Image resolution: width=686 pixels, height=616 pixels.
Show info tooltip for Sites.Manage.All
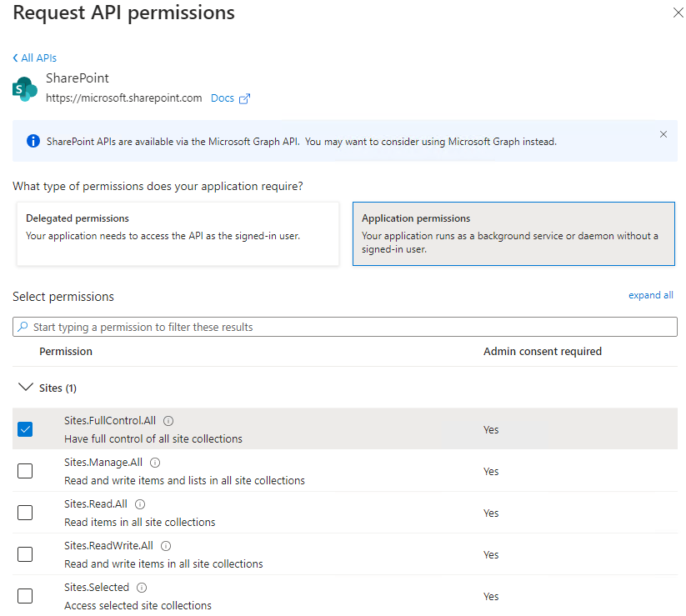[155, 463]
